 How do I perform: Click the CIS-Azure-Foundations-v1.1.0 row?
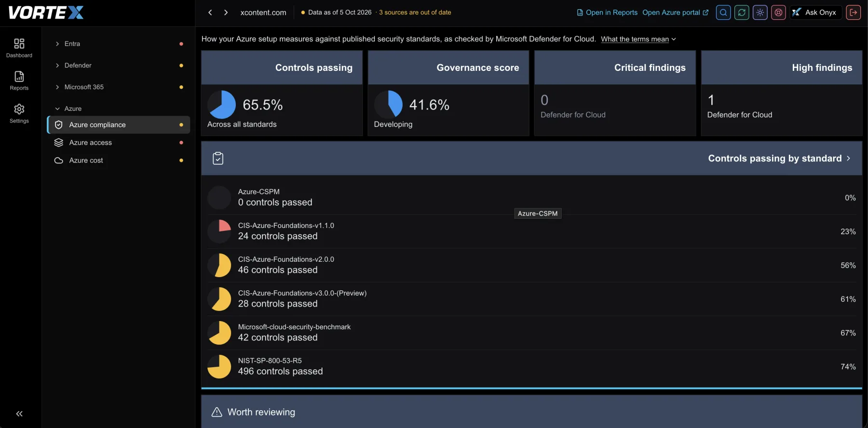[x=531, y=231]
